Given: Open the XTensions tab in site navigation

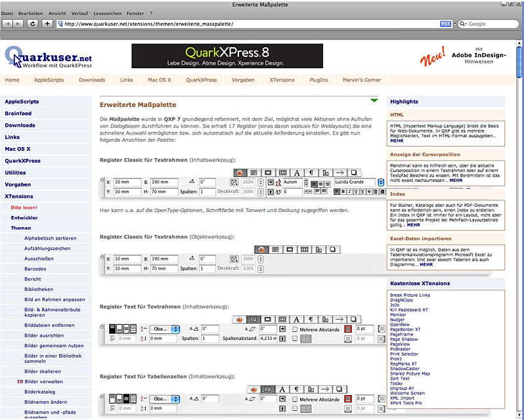Looking at the screenshot, I should coord(282,80).
